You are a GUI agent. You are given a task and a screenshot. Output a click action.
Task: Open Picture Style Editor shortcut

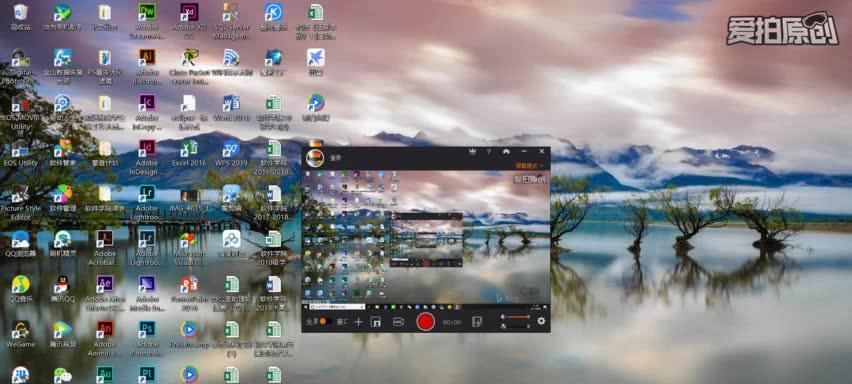click(x=21, y=203)
